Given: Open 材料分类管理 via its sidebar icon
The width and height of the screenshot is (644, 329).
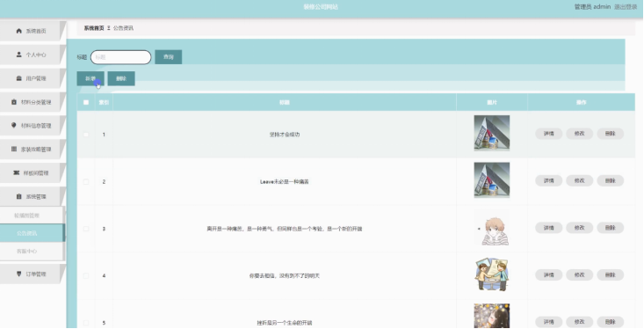Looking at the screenshot, I should coord(14,101).
